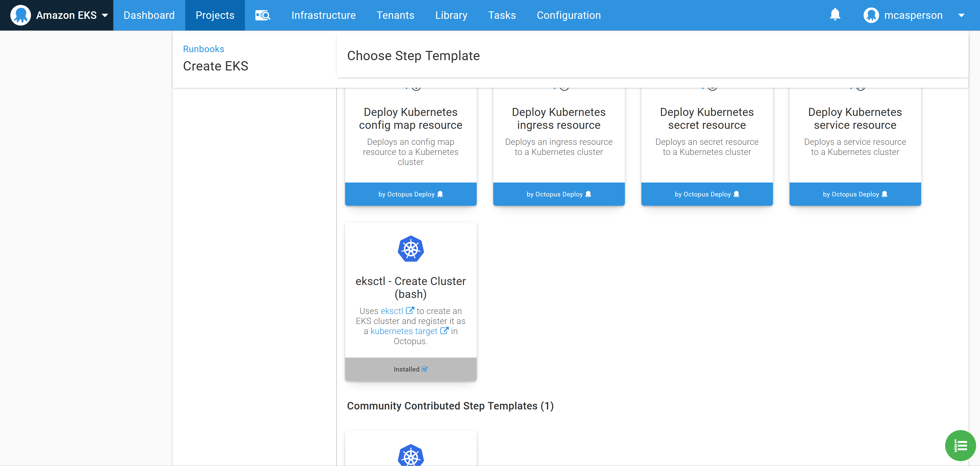
Task: Switch to the Tenants menu item
Action: click(395, 15)
